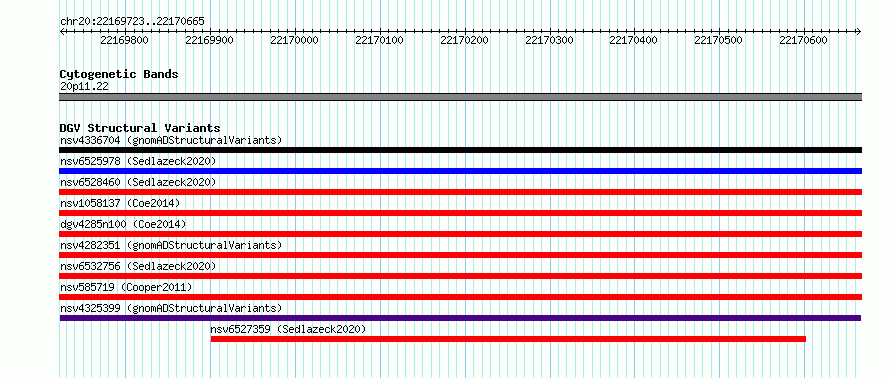This screenshot has height=378, width=890.
Task: Click ruler position 22170000
Action: coord(294,40)
